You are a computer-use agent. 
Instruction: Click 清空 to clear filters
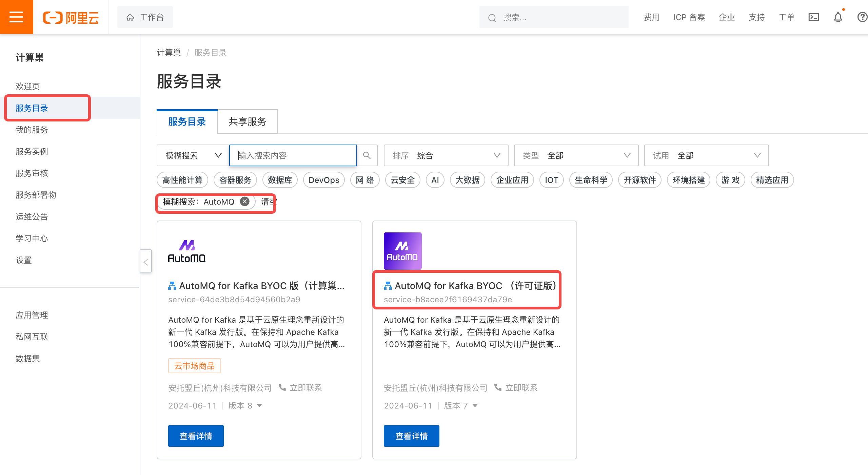coord(269,202)
